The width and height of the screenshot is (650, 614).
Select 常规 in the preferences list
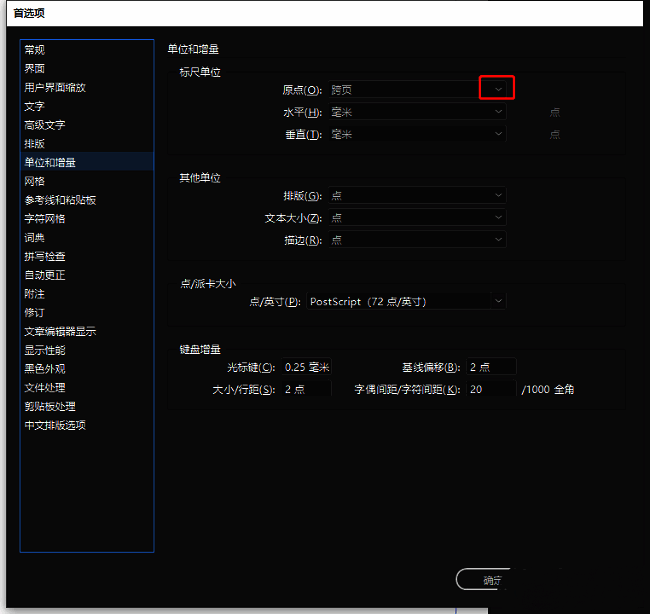35,50
